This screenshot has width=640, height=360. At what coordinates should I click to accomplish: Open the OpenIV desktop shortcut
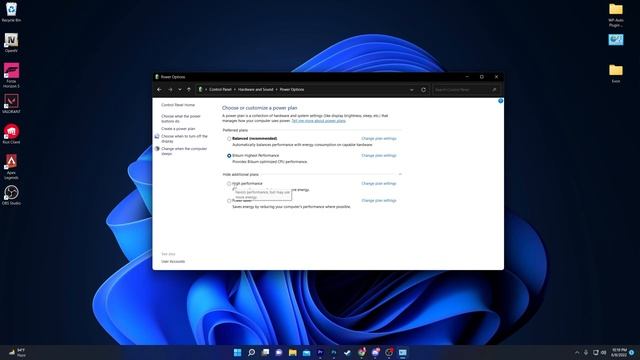pos(11,42)
